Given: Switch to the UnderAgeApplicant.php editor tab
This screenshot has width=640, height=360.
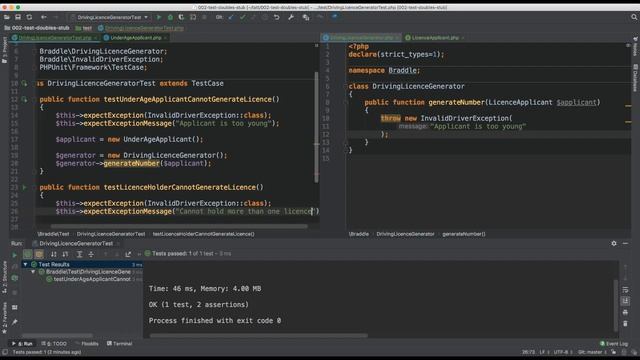Looking at the screenshot, I should [x=136, y=38].
